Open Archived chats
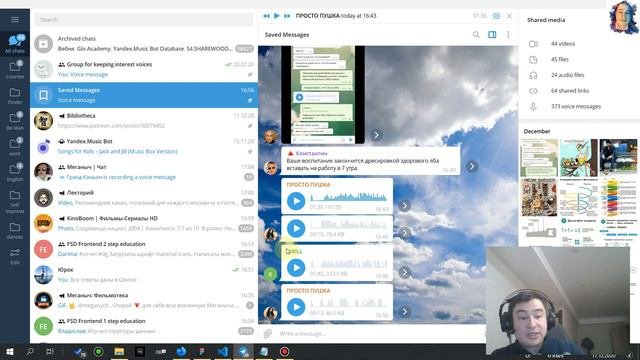The height and width of the screenshot is (360, 640). point(144,44)
